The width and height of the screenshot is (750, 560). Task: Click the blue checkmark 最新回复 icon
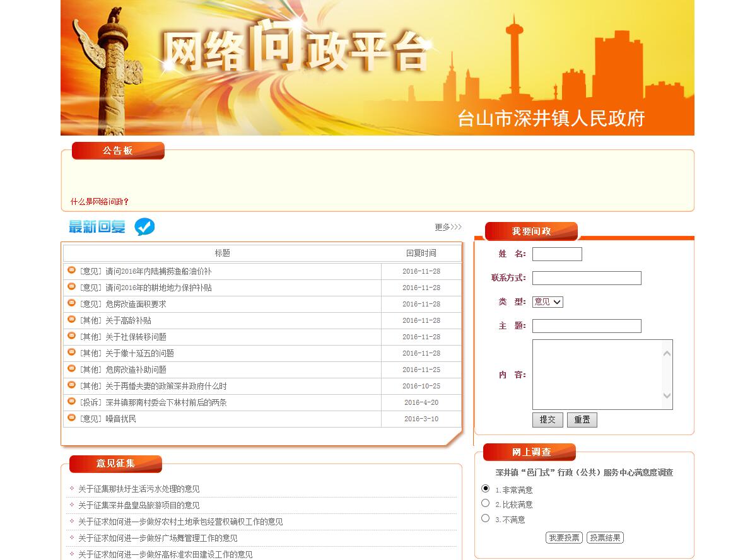[x=144, y=227]
